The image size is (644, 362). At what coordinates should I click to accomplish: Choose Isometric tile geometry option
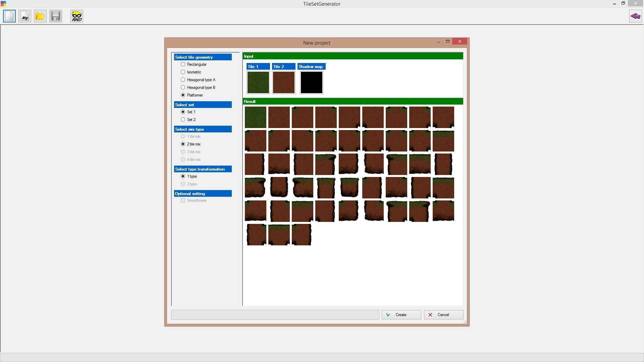click(183, 72)
